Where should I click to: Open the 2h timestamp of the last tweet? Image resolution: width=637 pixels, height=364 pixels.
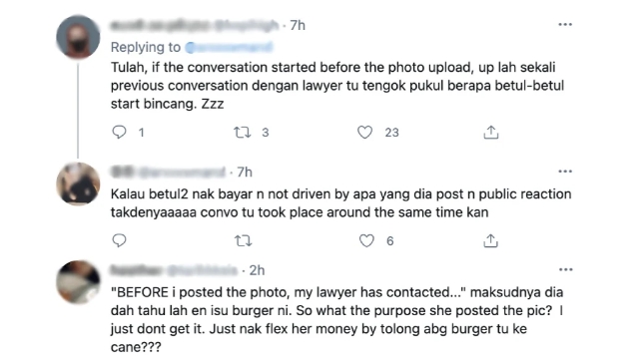257,270
